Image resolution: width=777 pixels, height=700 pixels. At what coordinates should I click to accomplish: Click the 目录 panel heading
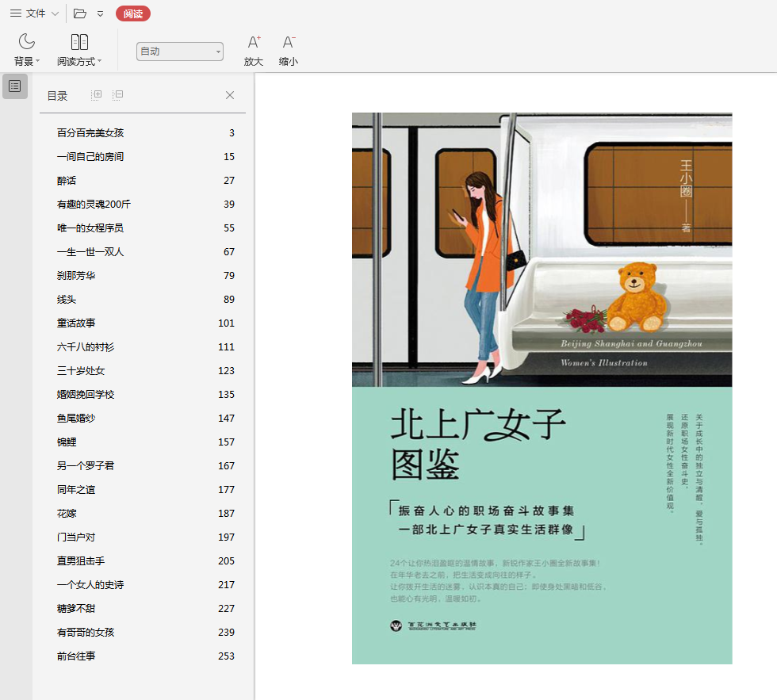(57, 96)
